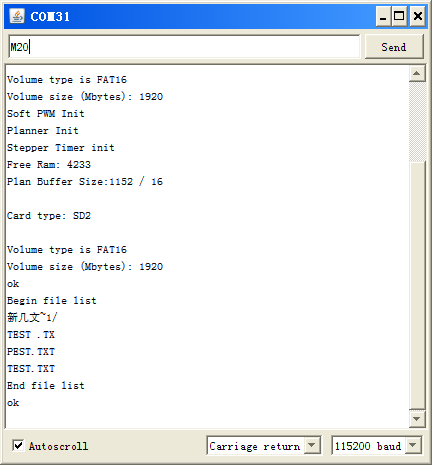Screen dimensions: 432x465
Task: Click the vertical scrollbar thumb
Action: coord(417,285)
